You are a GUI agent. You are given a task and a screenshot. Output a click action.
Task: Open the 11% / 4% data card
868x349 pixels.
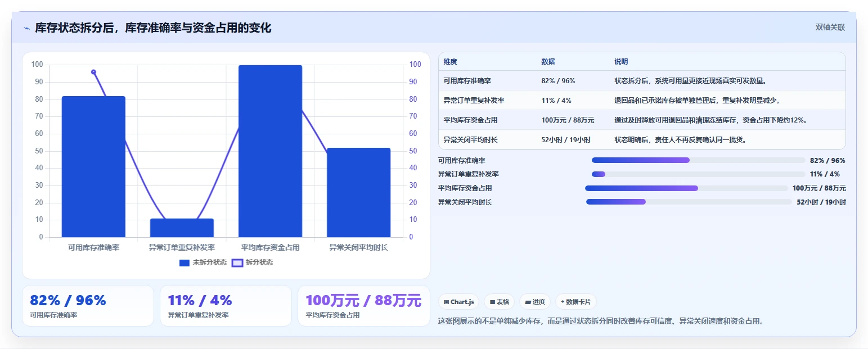226,306
